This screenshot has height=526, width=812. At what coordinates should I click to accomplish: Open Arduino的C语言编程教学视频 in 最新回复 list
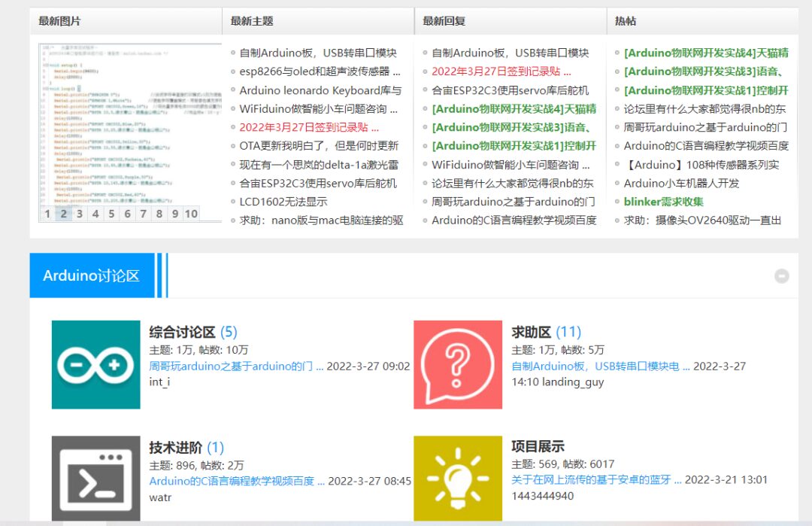coord(514,220)
